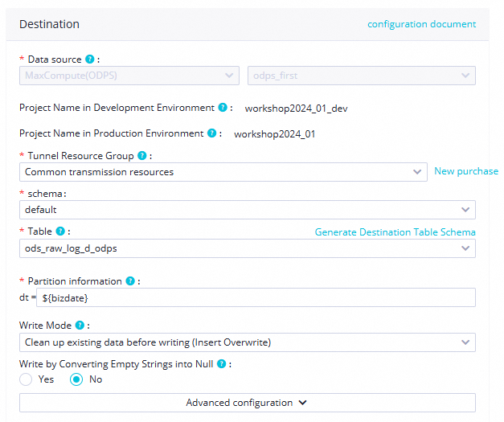Click the help icon next to Table
The height and width of the screenshot is (422, 504).
point(60,231)
